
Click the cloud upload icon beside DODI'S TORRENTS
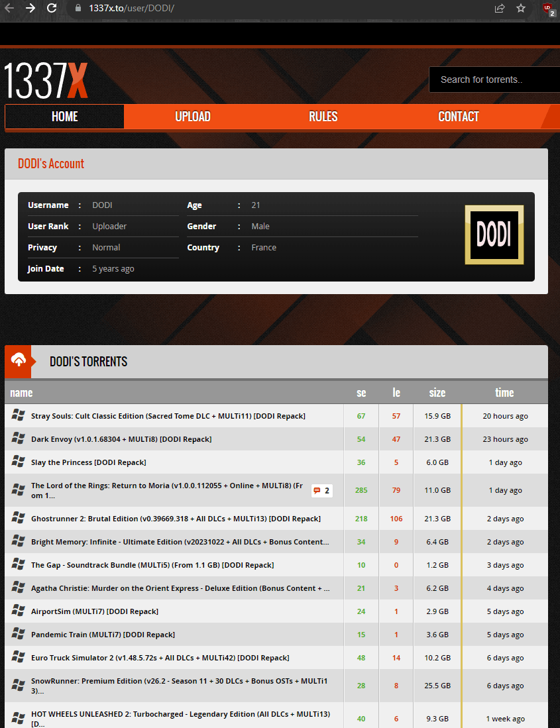coord(18,361)
